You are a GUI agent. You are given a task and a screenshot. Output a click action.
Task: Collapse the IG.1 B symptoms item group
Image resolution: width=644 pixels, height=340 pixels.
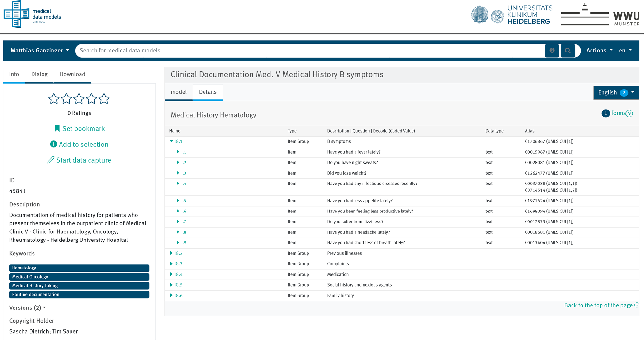click(x=171, y=141)
